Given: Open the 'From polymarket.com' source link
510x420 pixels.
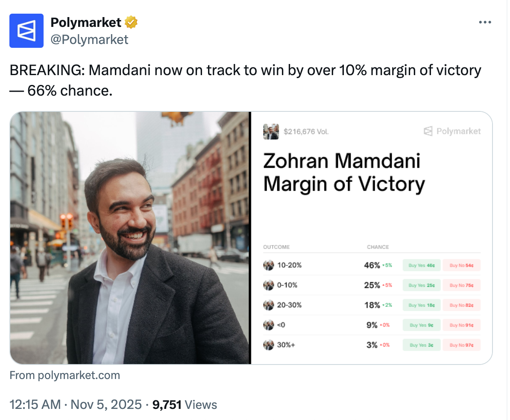Looking at the screenshot, I should pyautogui.click(x=65, y=376).
